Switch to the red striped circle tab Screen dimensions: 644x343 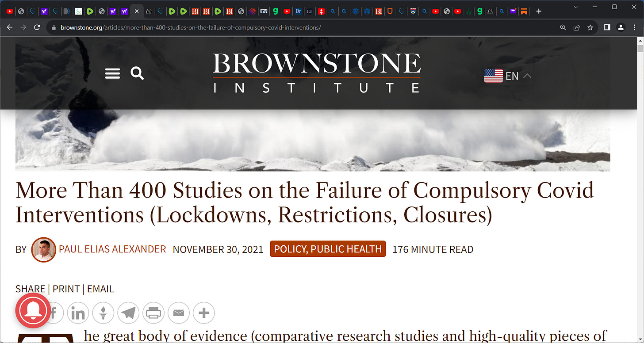pos(252,11)
